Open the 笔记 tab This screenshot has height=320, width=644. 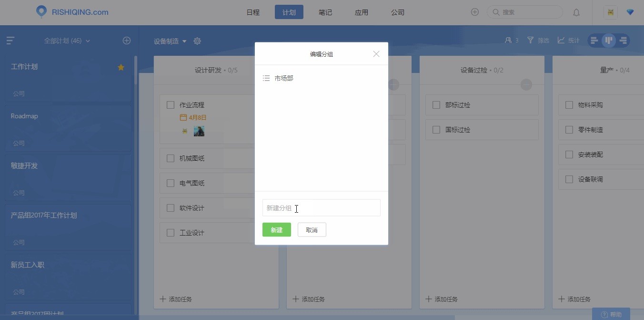325,12
